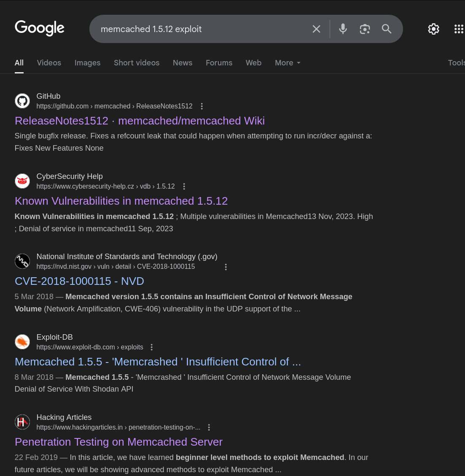Open options menu for GitHub result
Image resolution: width=465 pixels, height=476 pixels.
tap(202, 106)
